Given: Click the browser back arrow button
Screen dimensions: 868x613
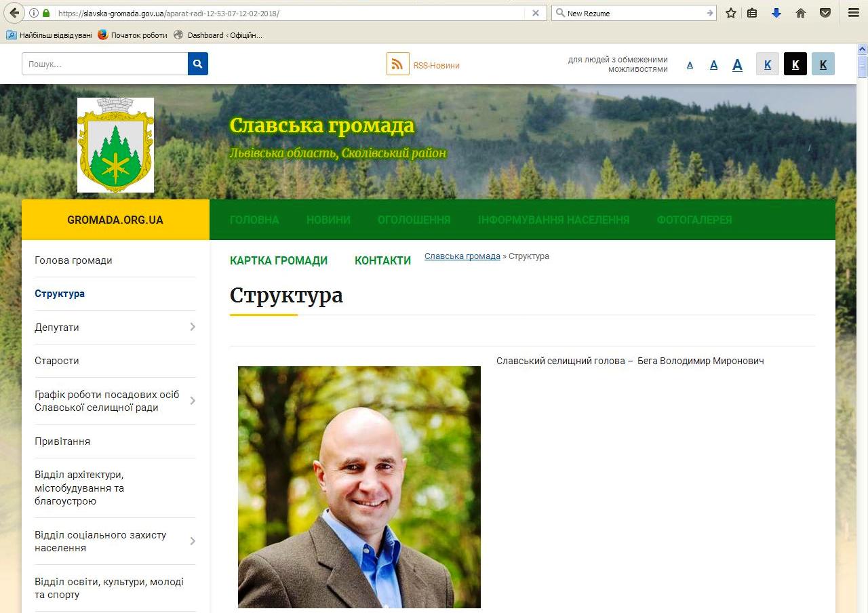Looking at the screenshot, I should tap(14, 13).
